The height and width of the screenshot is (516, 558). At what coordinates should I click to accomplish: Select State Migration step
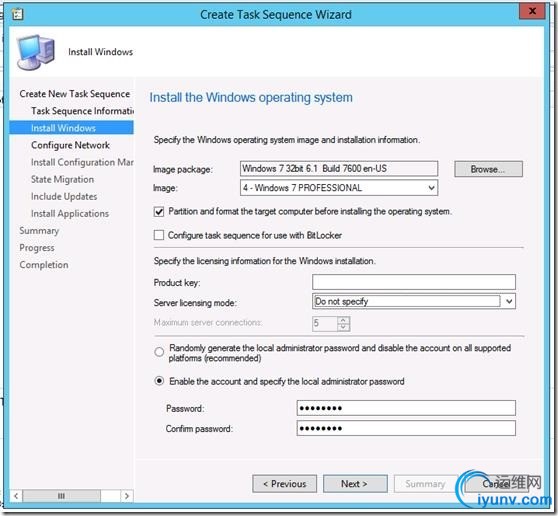pos(63,179)
